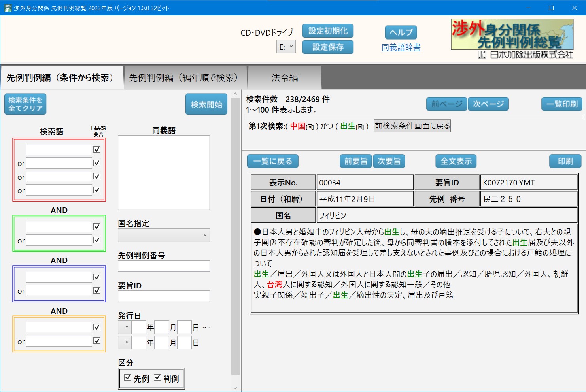This screenshot has height=392, width=586.
Task: Open the 国名指定 dropdown
Action: pos(164,235)
